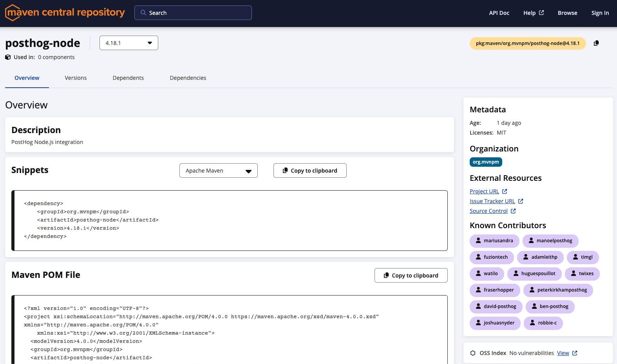
Task: Click the external link icon beside Issue Tracker URL
Action: [521, 201]
